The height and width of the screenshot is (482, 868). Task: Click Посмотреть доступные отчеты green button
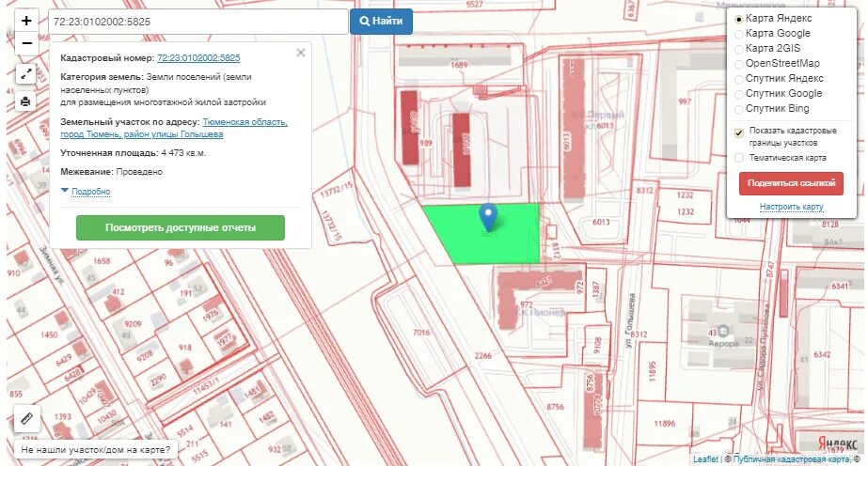coord(181,227)
